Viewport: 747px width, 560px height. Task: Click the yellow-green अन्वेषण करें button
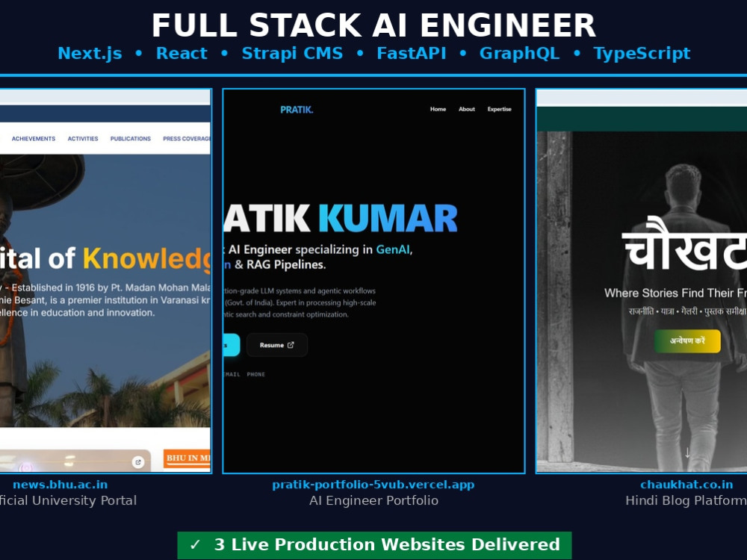coord(687,341)
